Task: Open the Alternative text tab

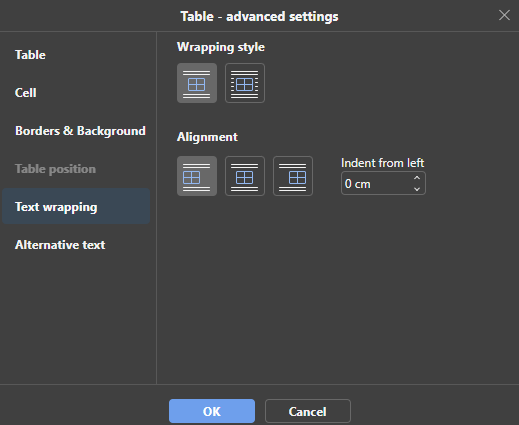Action: point(76,245)
